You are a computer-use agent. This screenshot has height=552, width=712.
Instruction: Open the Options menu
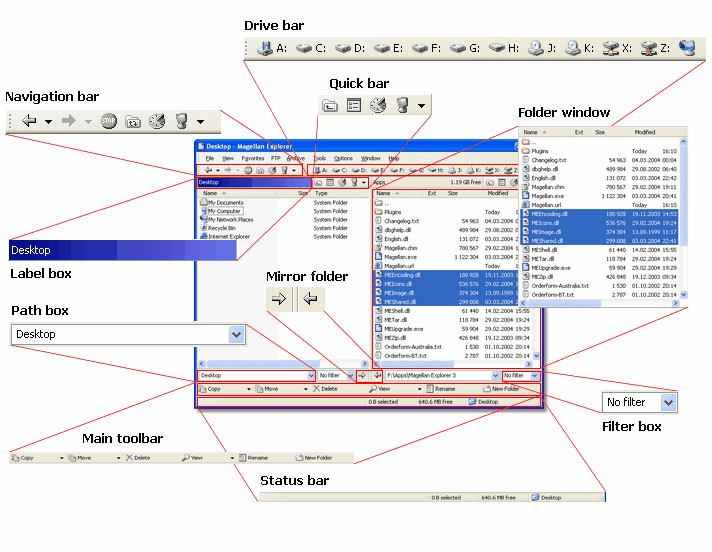(x=343, y=158)
